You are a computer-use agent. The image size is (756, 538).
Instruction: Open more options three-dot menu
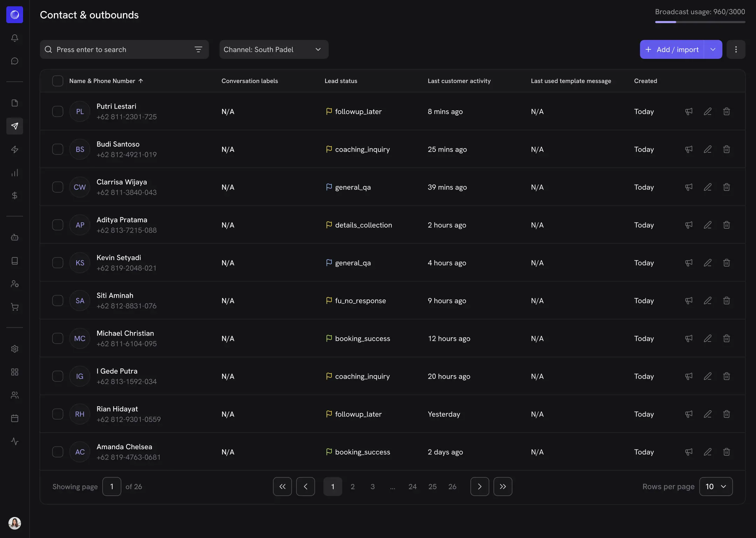[x=736, y=49]
